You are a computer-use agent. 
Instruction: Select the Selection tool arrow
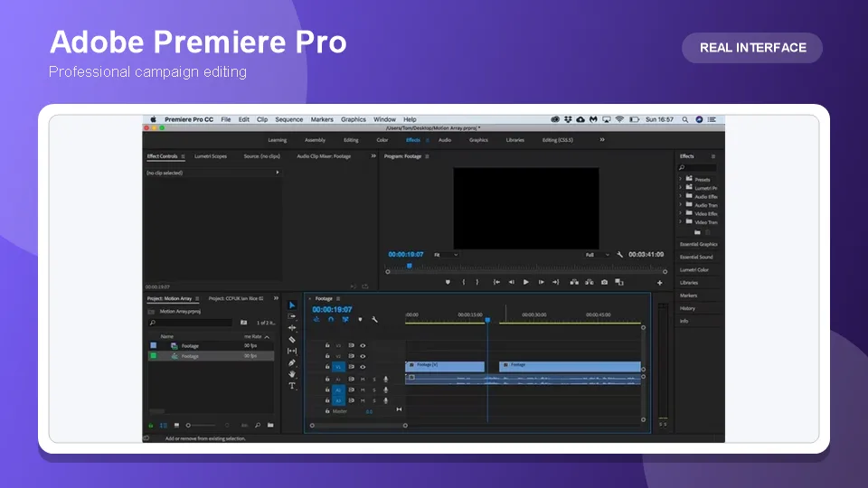tap(292, 305)
